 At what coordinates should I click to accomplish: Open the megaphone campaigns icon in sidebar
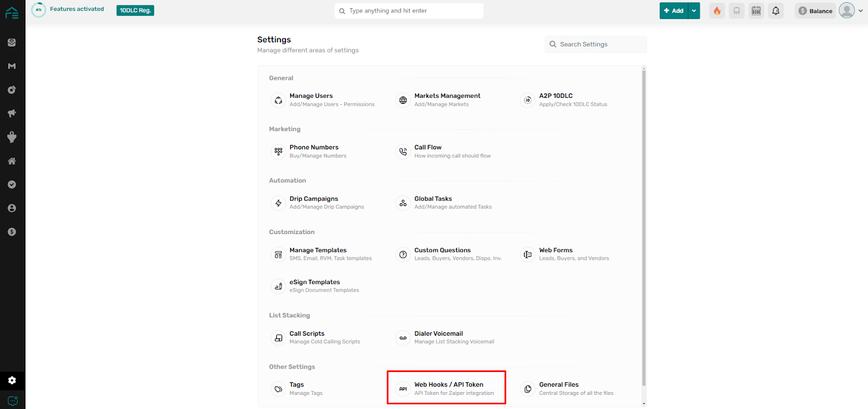pos(12,114)
